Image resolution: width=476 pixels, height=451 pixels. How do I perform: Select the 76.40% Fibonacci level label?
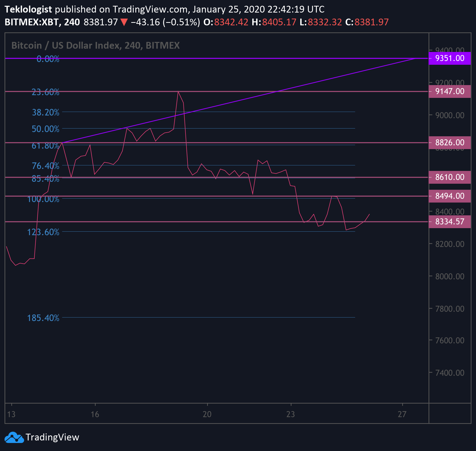[x=45, y=166]
